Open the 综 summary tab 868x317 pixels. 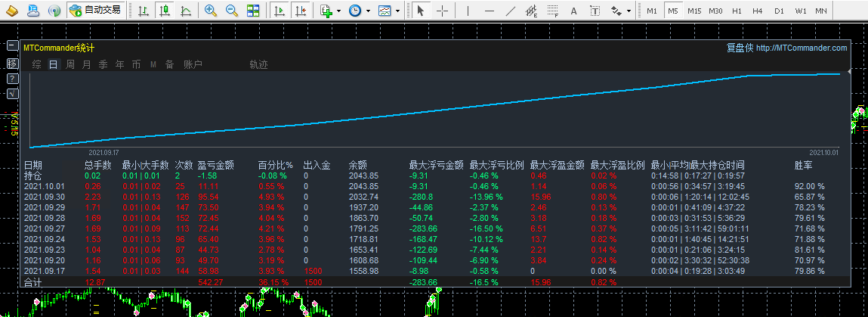[36, 65]
